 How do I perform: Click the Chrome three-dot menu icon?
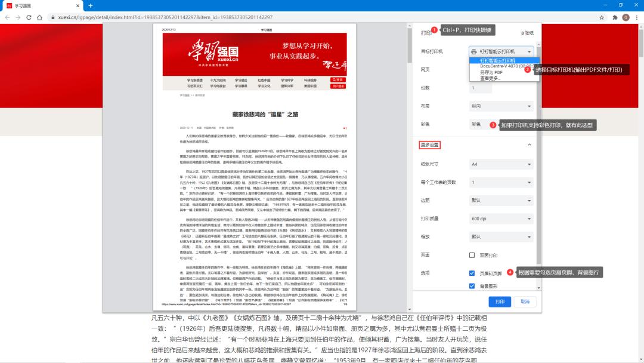[636, 18]
